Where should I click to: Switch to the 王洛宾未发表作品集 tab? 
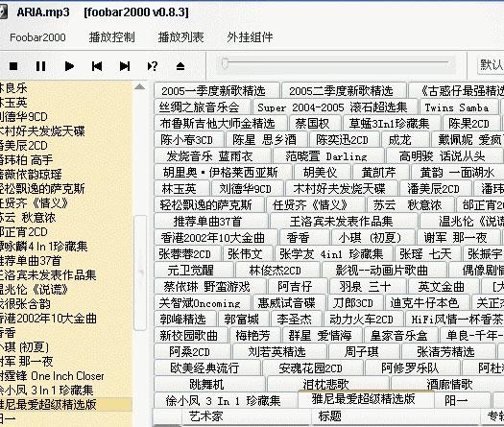[x=344, y=222]
